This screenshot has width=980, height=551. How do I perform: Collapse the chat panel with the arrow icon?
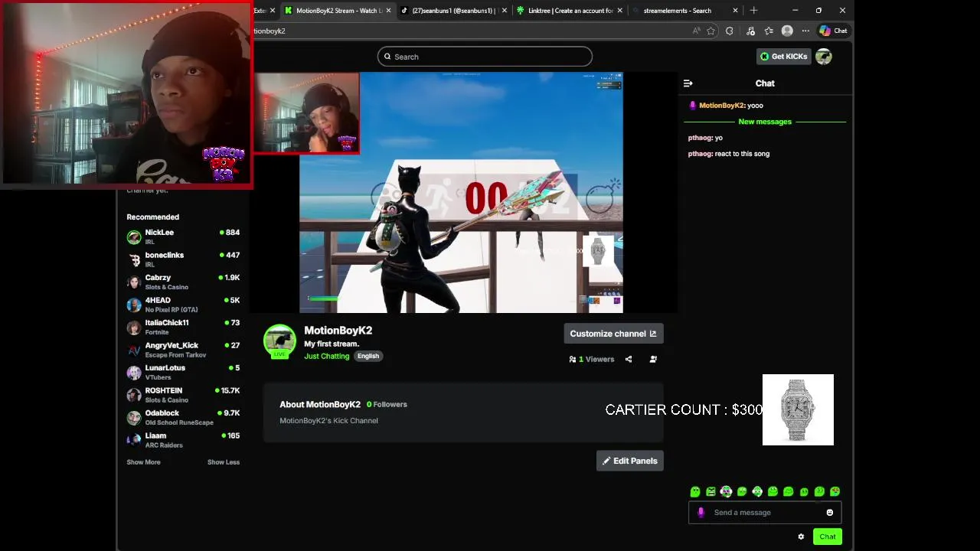[688, 83]
